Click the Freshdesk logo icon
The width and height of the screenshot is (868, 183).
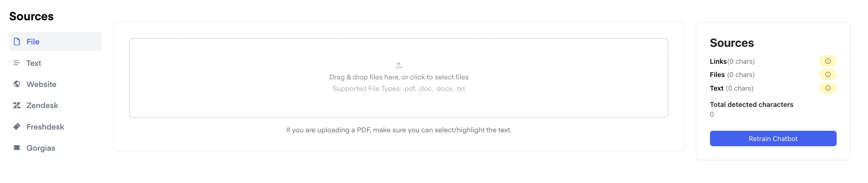click(x=17, y=127)
